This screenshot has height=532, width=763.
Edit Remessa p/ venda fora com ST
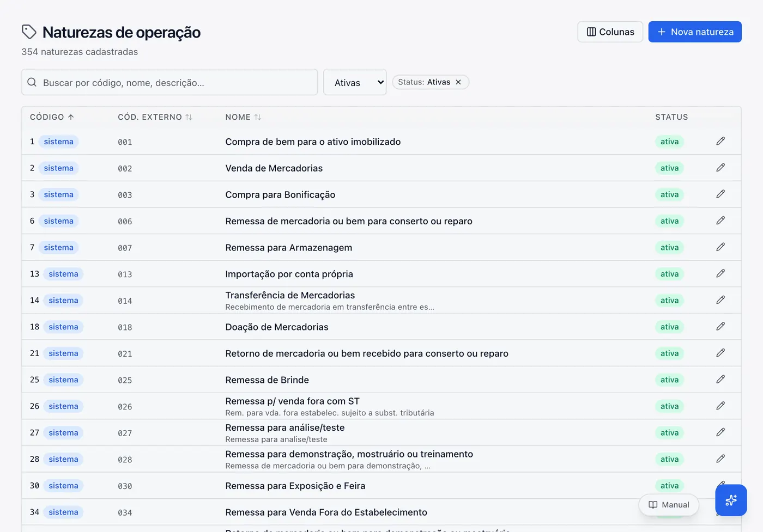click(720, 406)
